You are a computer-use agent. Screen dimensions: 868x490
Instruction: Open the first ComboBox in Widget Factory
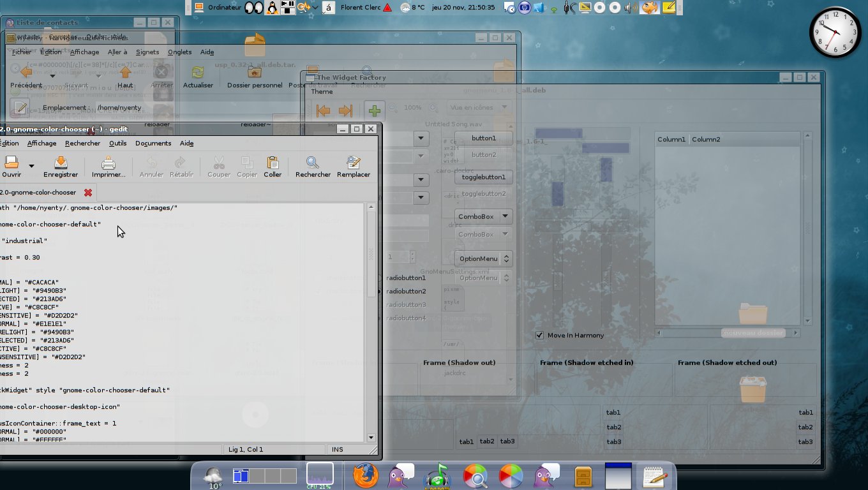pyautogui.click(x=484, y=216)
